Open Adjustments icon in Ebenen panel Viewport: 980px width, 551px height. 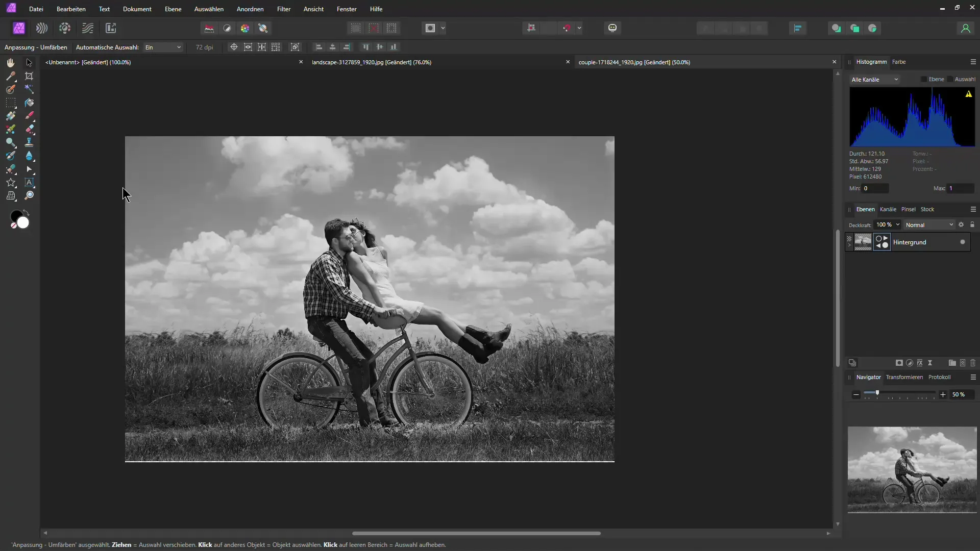click(910, 363)
